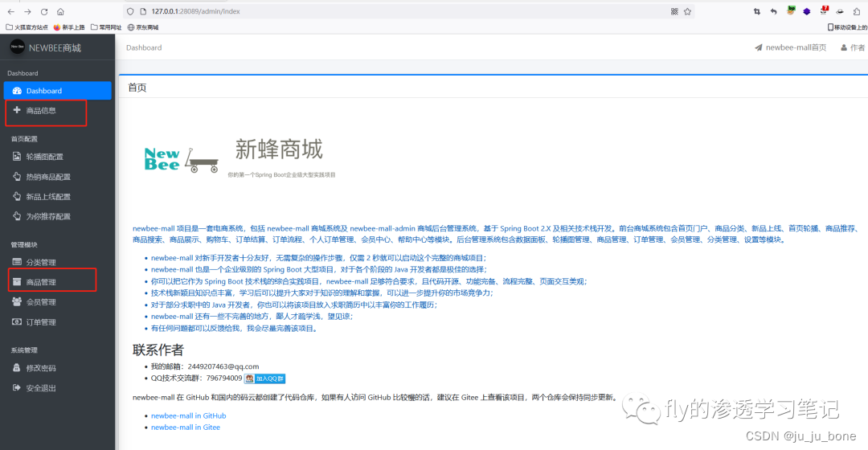The image size is (868, 450).
Task: Open 商品信息 in the sidebar
Action: pos(41,111)
